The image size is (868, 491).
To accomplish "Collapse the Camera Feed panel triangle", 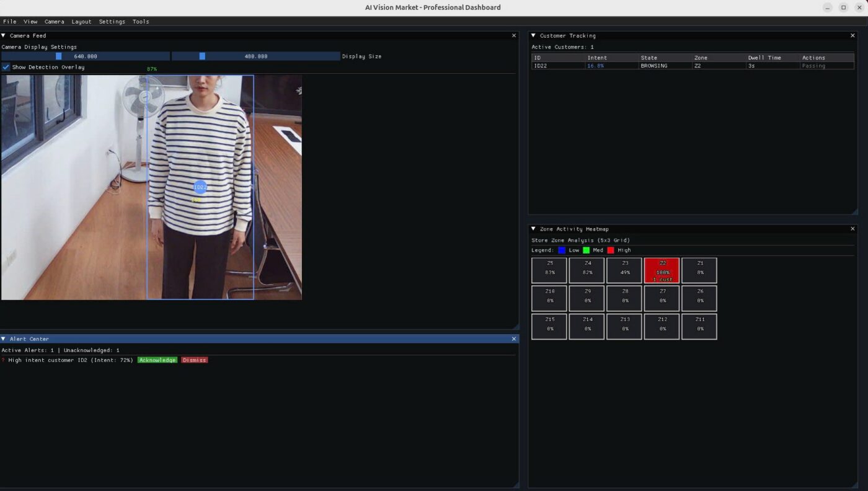I will pyautogui.click(x=4, y=35).
